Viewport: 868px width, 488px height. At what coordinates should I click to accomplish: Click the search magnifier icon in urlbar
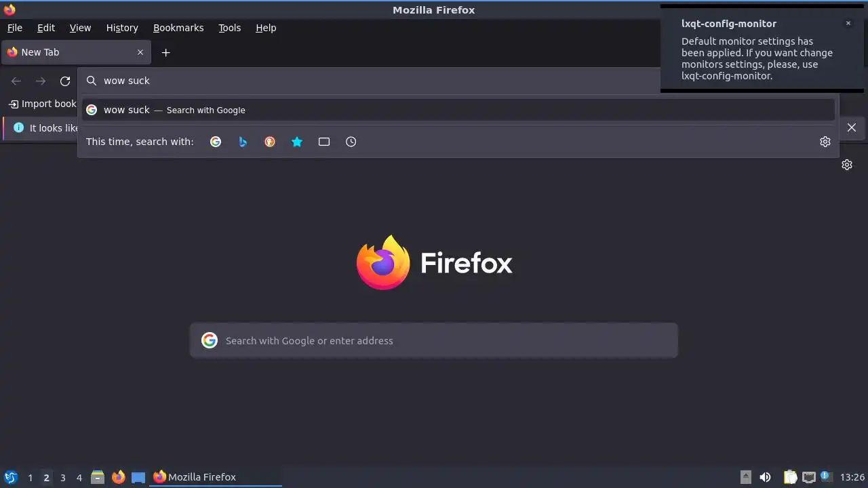pyautogui.click(x=92, y=81)
